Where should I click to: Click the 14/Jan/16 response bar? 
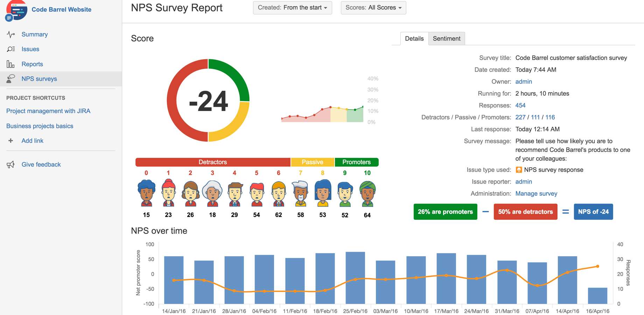[x=174, y=280]
